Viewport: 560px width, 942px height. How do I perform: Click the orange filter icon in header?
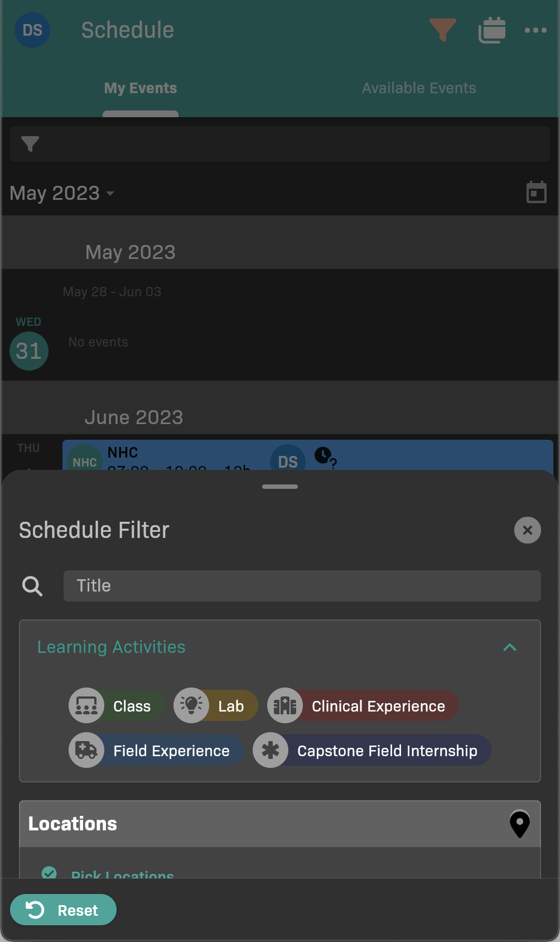pyautogui.click(x=442, y=30)
